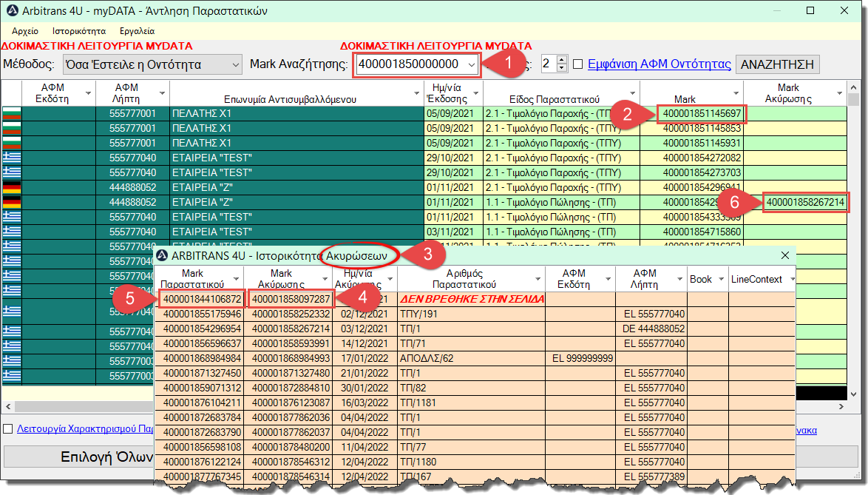Open Είδος Παραστατικού column filter
Viewport: 868px width, 495px height.
coord(632,93)
